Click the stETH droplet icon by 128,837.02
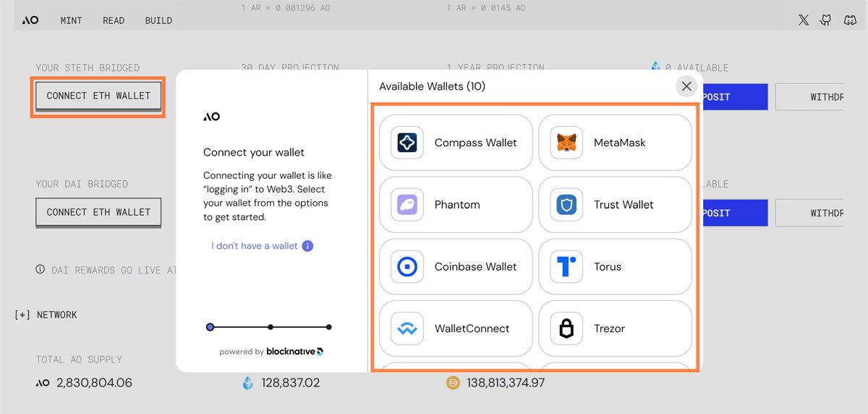 [x=248, y=383]
